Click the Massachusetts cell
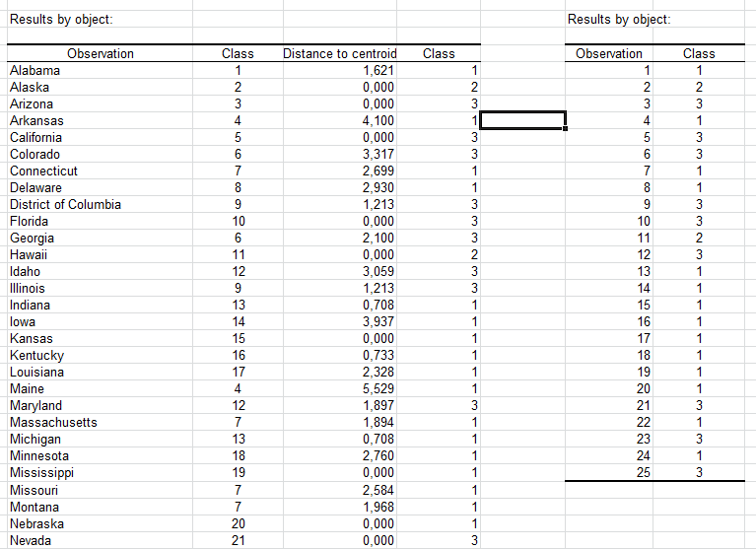 point(100,422)
